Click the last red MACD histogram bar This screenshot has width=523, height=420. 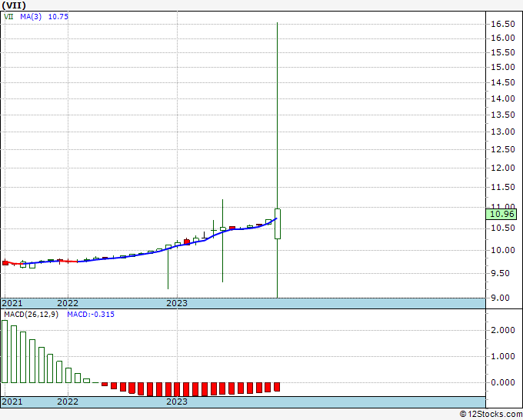(277, 387)
